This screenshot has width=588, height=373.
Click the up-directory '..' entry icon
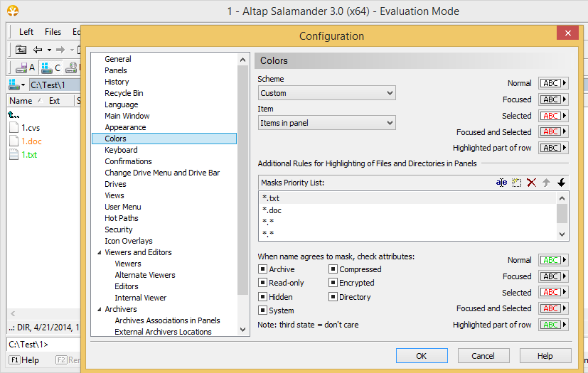(x=14, y=114)
